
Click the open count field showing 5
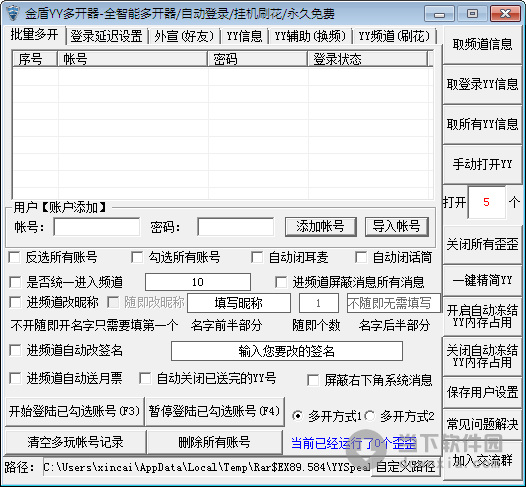point(486,202)
